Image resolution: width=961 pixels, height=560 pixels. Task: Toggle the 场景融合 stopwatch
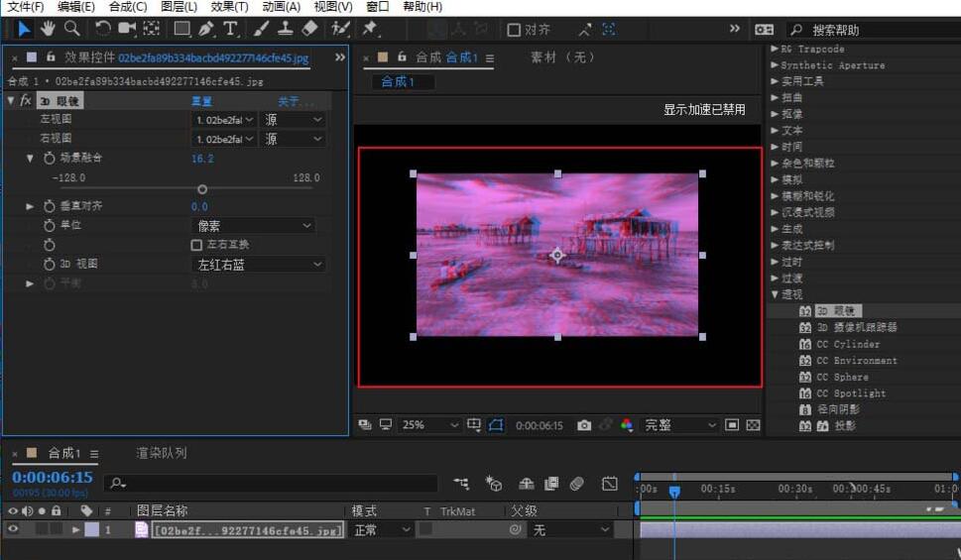tap(49, 158)
